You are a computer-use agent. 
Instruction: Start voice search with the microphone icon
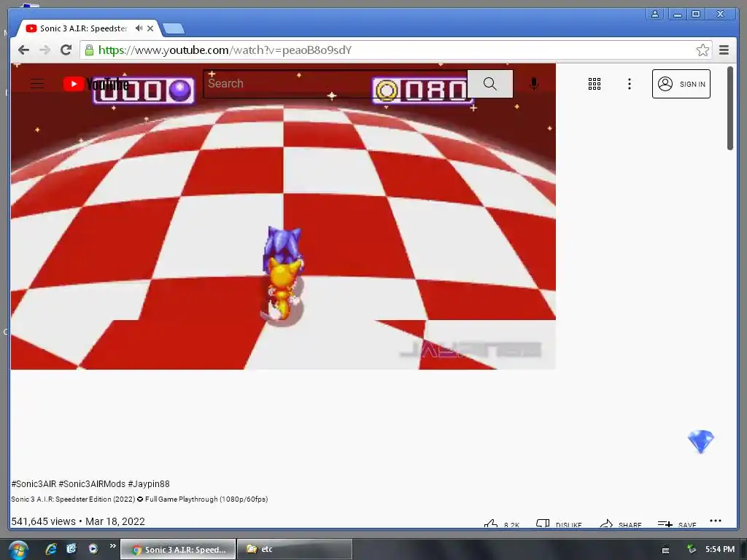(533, 84)
